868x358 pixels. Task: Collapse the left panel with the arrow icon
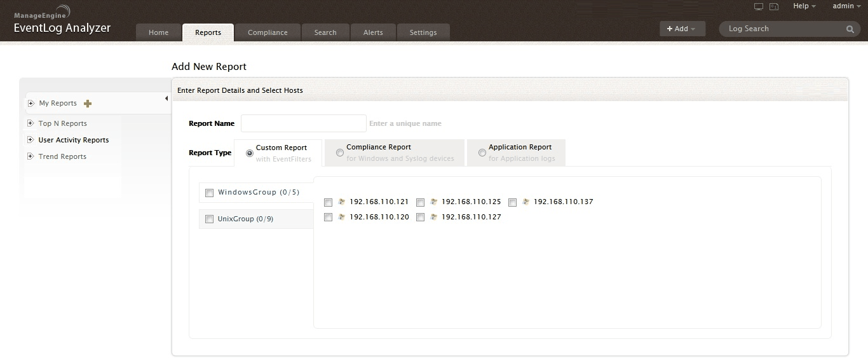(166, 99)
